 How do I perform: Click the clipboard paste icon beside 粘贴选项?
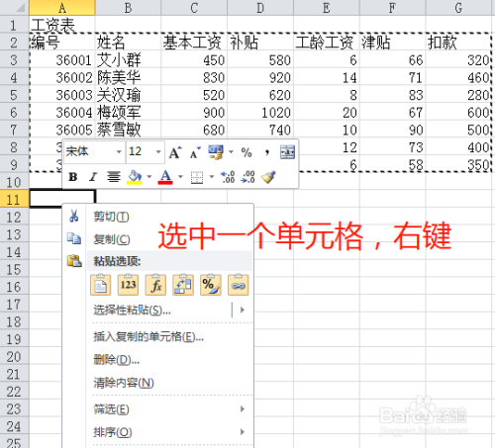tap(74, 261)
